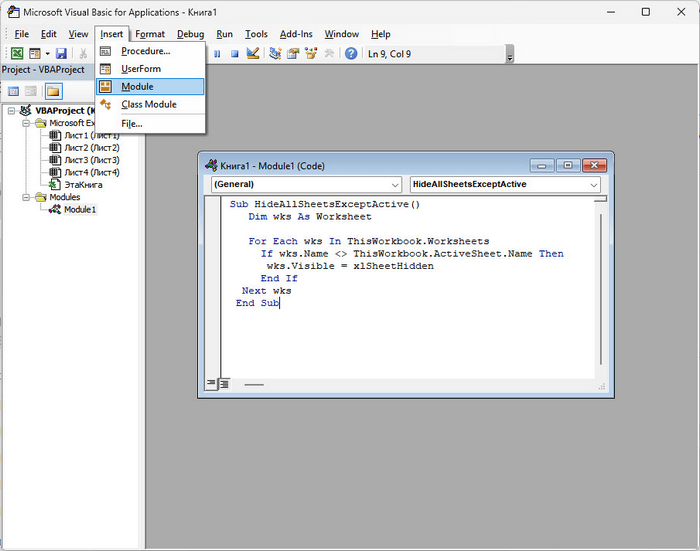Select Class Module in Insert menu

[x=148, y=104]
